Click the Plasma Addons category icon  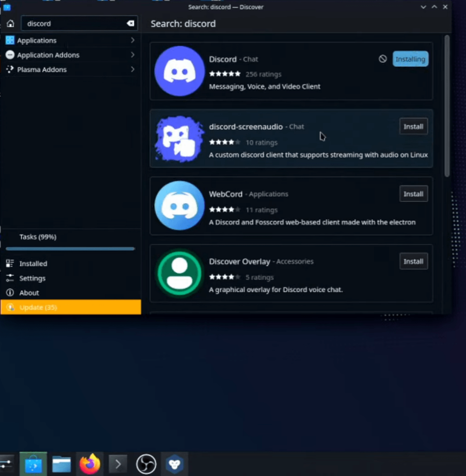10,69
